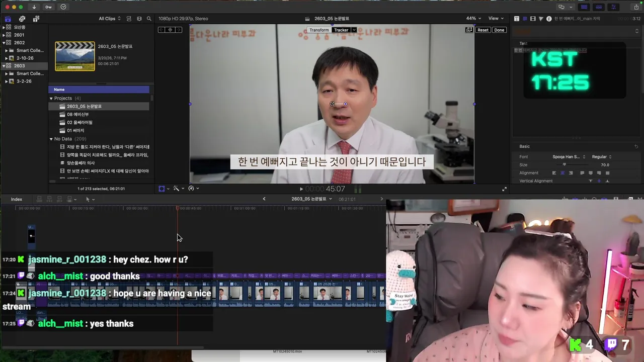
Task: Select the 01 써마지 project row
Action: (99, 130)
